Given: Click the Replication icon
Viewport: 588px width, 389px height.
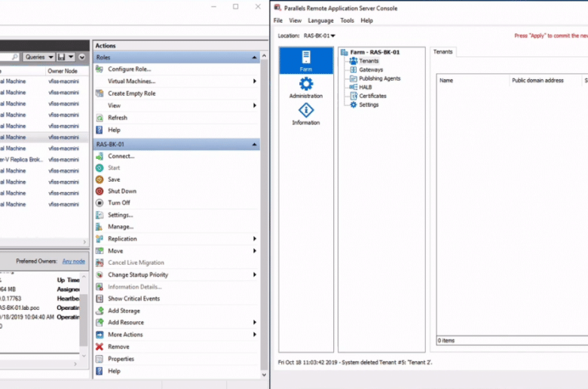Looking at the screenshot, I should pos(100,238).
